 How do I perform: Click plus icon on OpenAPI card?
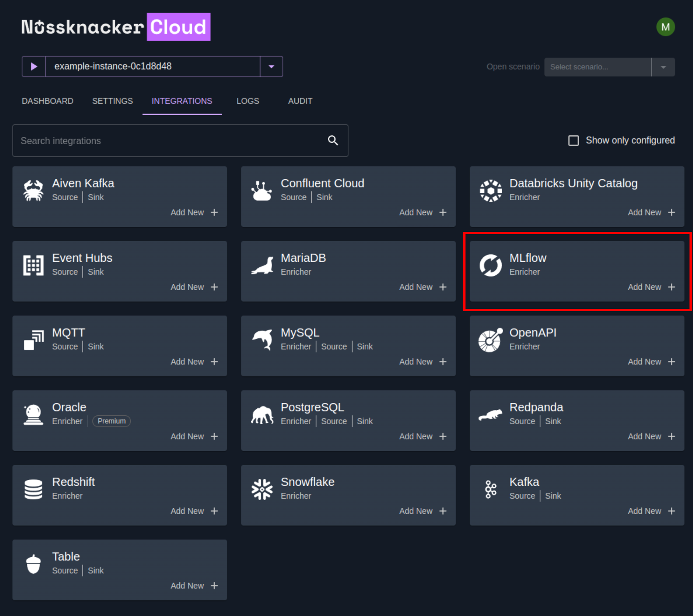pyautogui.click(x=672, y=362)
